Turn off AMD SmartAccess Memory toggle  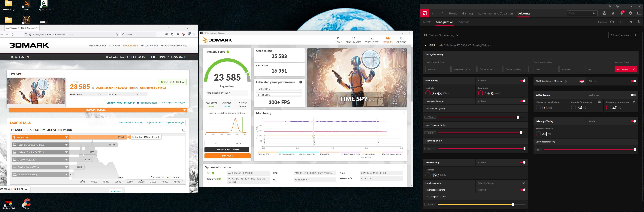(633, 81)
